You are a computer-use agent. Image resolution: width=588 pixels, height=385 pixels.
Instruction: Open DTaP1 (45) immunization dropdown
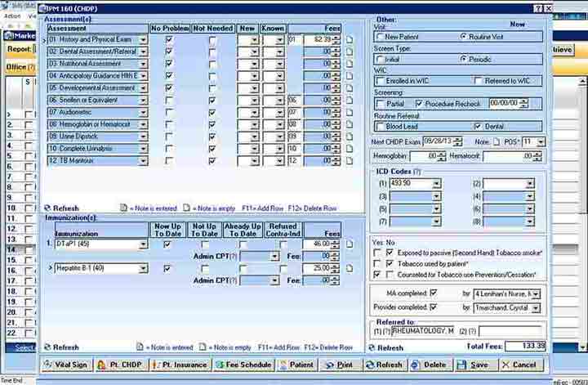click(x=143, y=244)
